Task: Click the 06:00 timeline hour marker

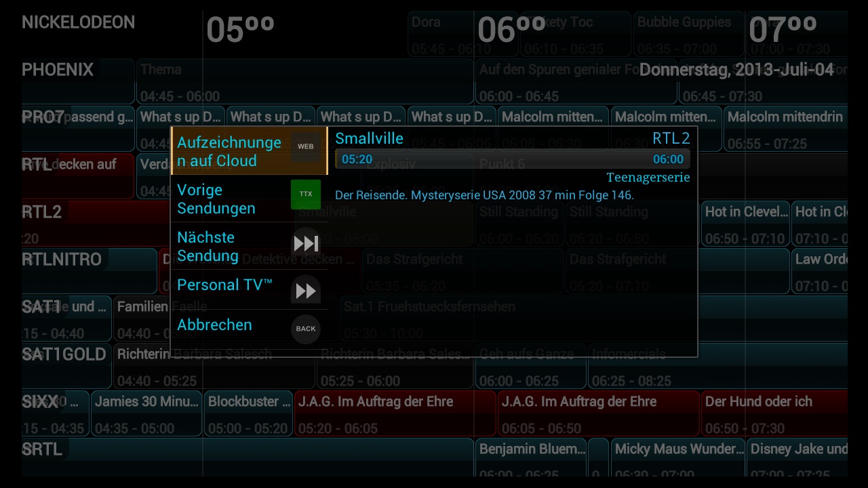Action: click(511, 30)
